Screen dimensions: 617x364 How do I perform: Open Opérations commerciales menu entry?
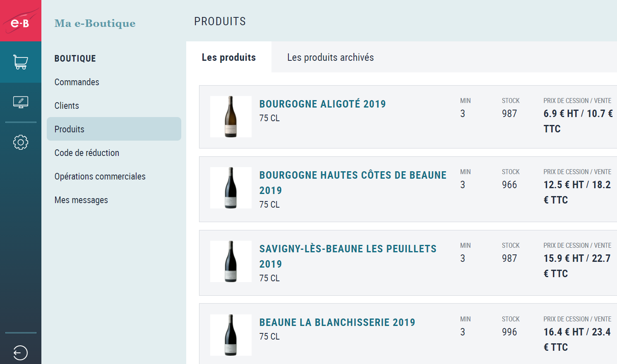point(100,176)
